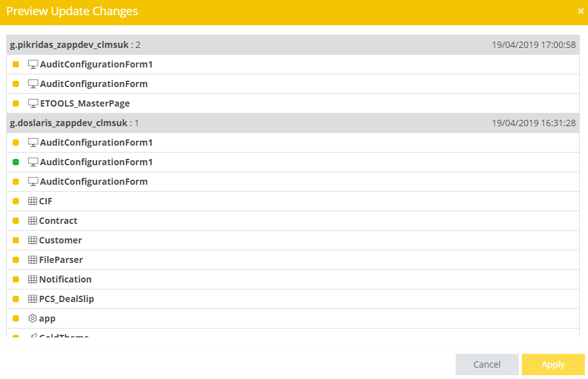The width and height of the screenshot is (588, 379).
Task: Click the table icon next to CIF
Action: coord(33,201)
